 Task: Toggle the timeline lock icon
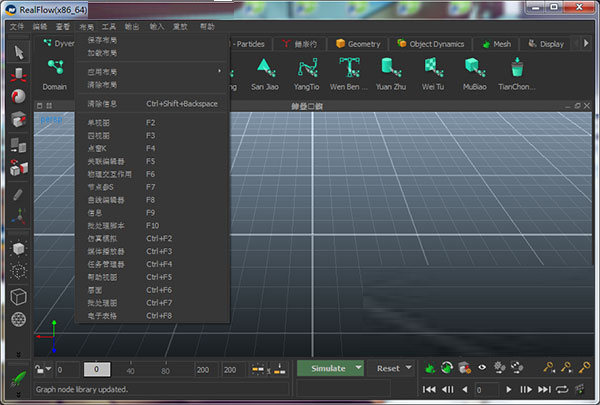coord(39,369)
